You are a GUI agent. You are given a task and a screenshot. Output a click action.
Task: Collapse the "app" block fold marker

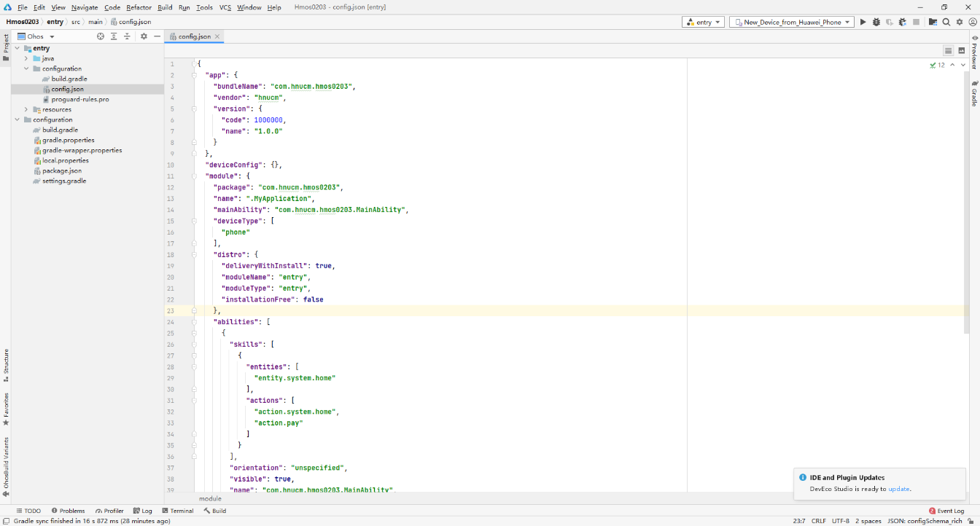point(194,75)
